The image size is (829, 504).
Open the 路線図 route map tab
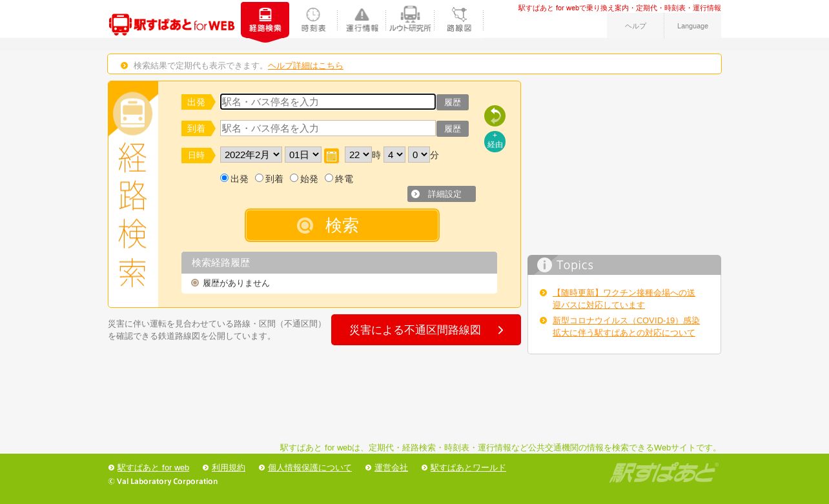pos(459,20)
